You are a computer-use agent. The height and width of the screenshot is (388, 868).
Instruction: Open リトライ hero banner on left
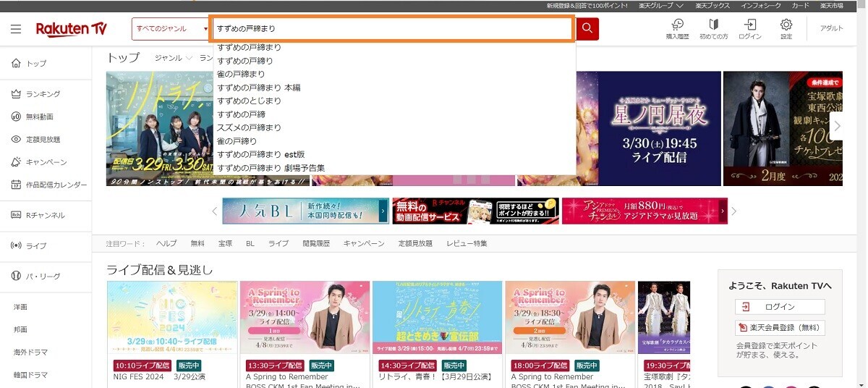pyautogui.click(x=159, y=128)
